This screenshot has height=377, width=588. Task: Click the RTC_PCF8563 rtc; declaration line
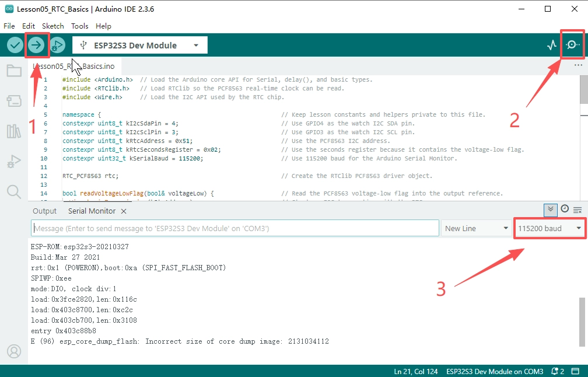coord(247,176)
